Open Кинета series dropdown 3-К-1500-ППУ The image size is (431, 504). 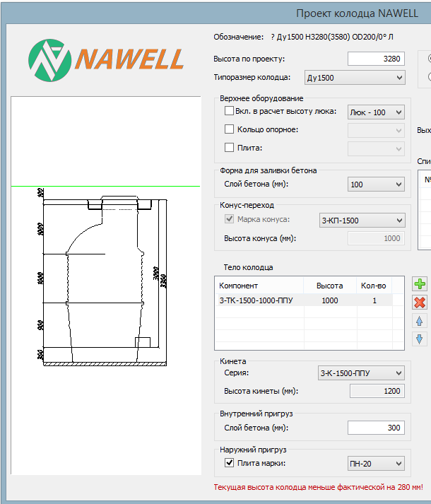[x=361, y=373]
